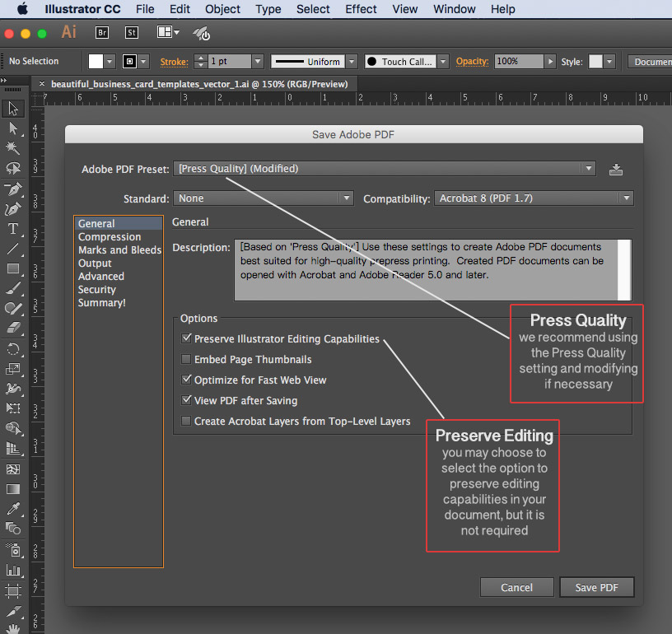
Task: Open the Effect menu
Action: [x=361, y=9]
